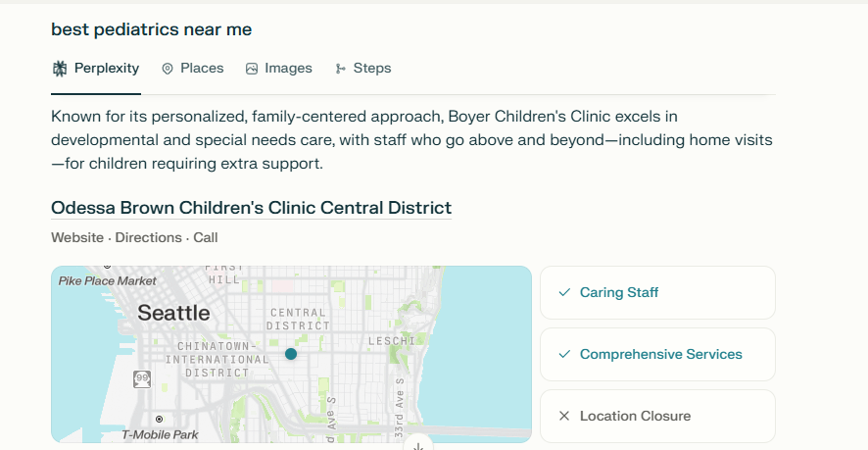
Task: Click the Perplexity logo icon
Action: coord(59,69)
